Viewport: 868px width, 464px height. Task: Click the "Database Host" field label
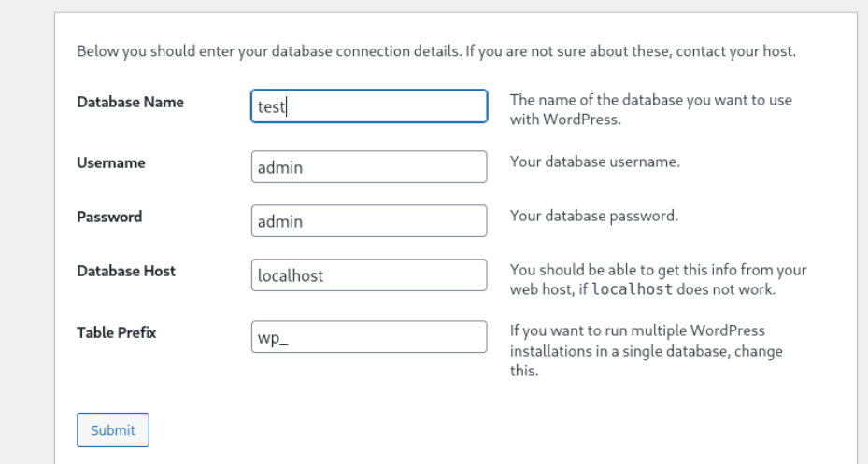126,271
